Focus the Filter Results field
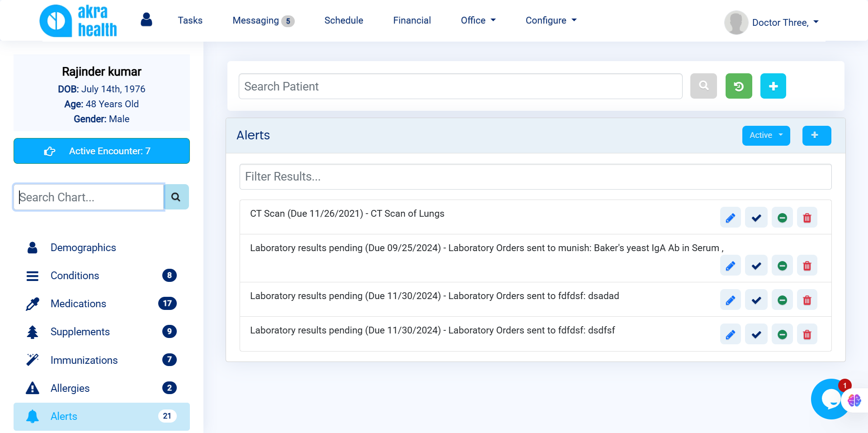The image size is (868, 433). tap(535, 177)
